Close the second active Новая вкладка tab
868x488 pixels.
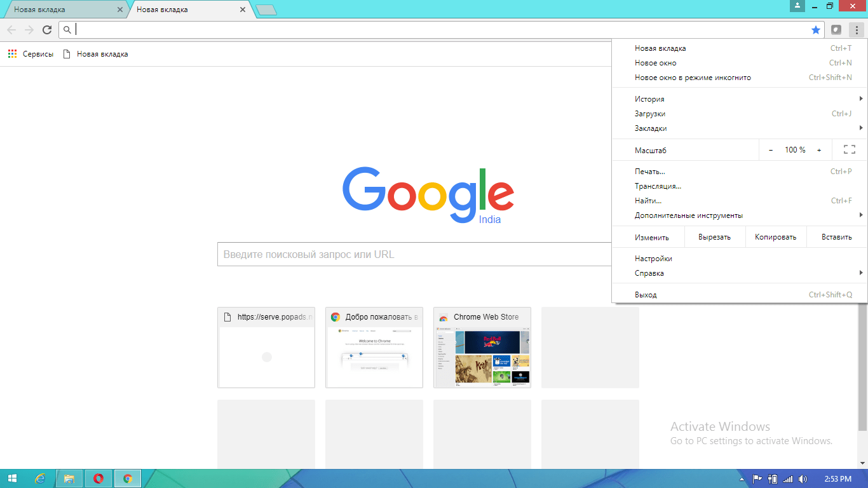coord(243,10)
